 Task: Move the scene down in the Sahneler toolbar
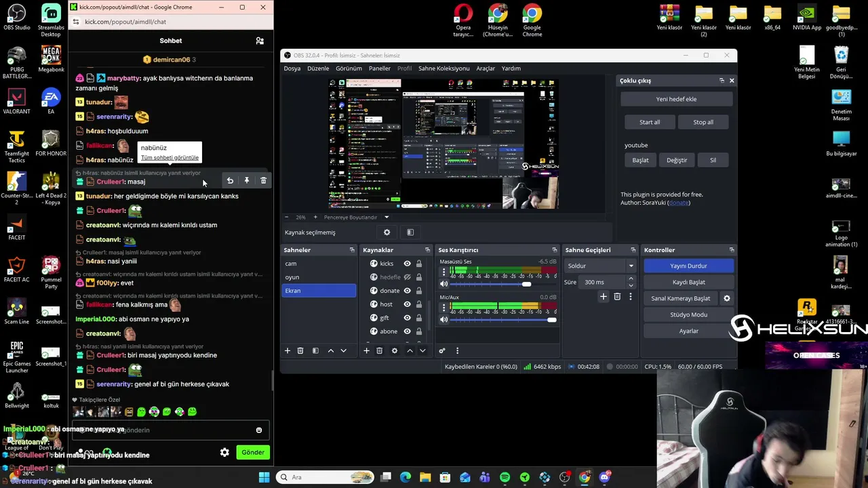343,350
